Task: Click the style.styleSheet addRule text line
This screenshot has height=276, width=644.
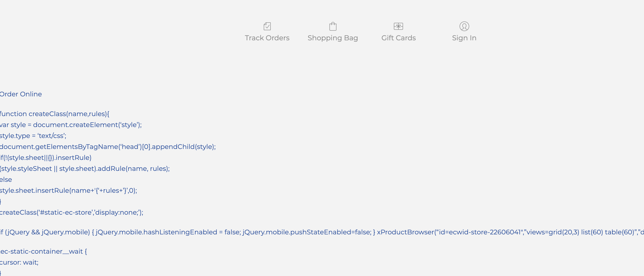Action: [85, 169]
